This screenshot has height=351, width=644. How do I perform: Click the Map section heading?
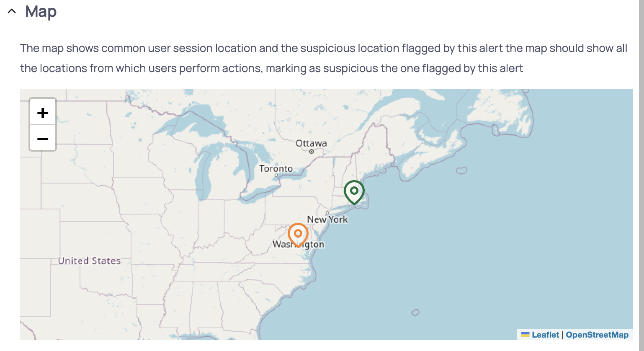pos(41,11)
